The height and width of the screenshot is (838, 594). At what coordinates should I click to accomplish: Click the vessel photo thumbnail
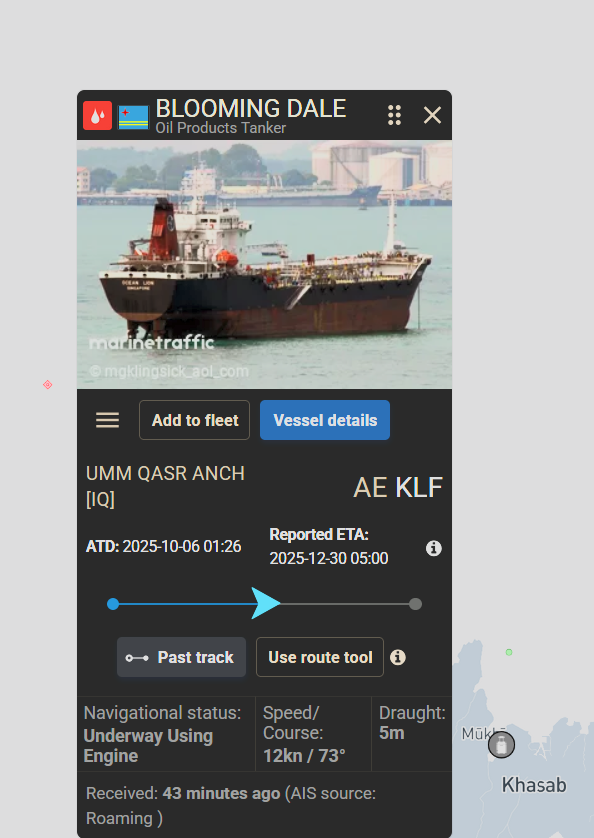tap(265, 265)
